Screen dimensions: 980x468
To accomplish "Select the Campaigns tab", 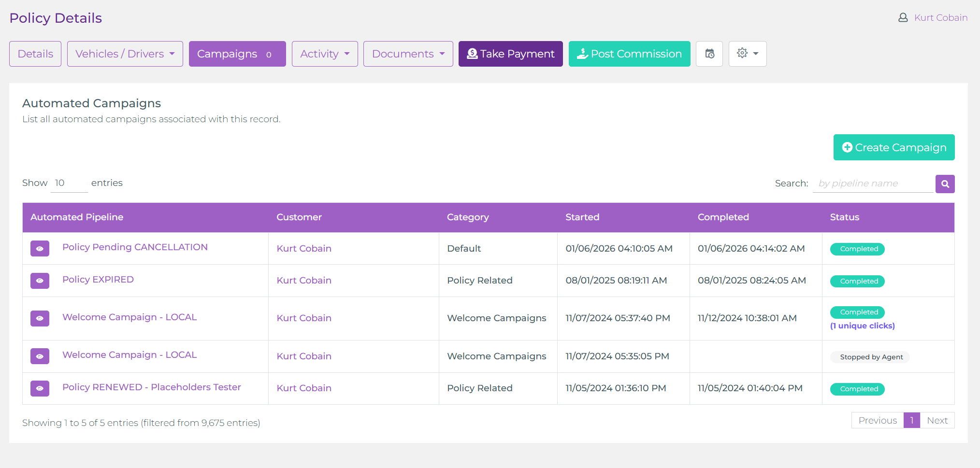I will [x=237, y=54].
